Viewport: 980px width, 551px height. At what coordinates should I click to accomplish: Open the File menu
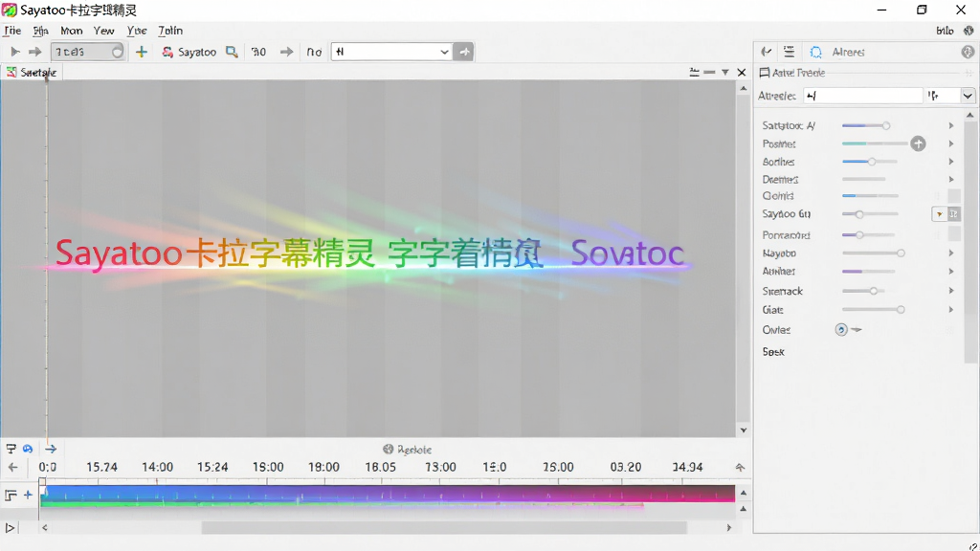tap(12, 31)
